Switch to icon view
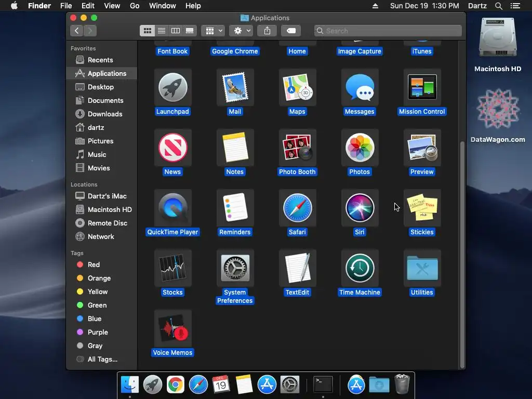The image size is (532, 399). point(147,31)
